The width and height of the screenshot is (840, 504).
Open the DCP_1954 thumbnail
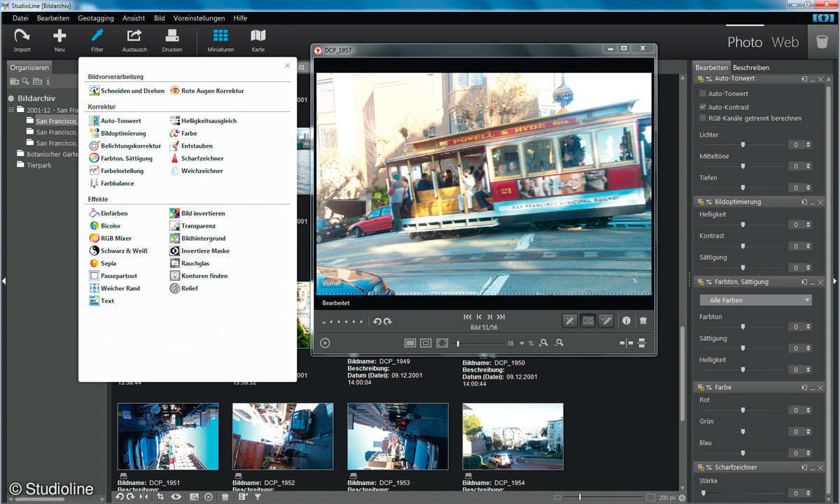point(513,436)
